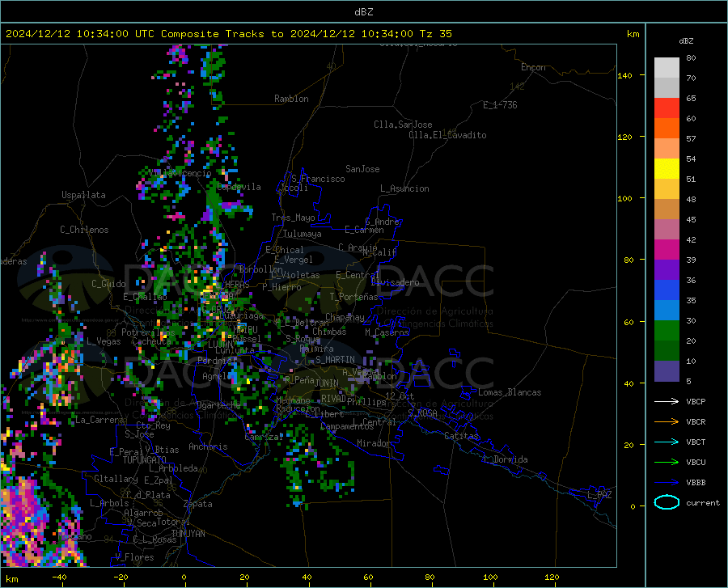Click the Clla.SanJose map label
Screen dimensions: 728x588
(403, 125)
